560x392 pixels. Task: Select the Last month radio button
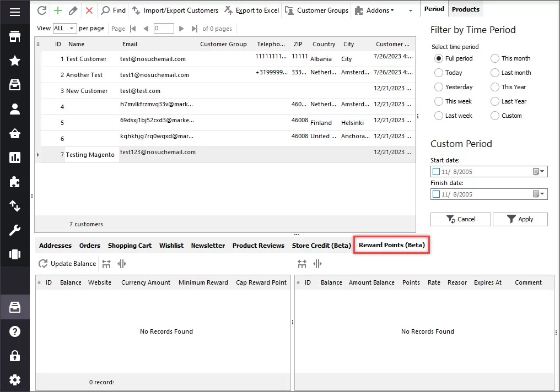click(494, 73)
